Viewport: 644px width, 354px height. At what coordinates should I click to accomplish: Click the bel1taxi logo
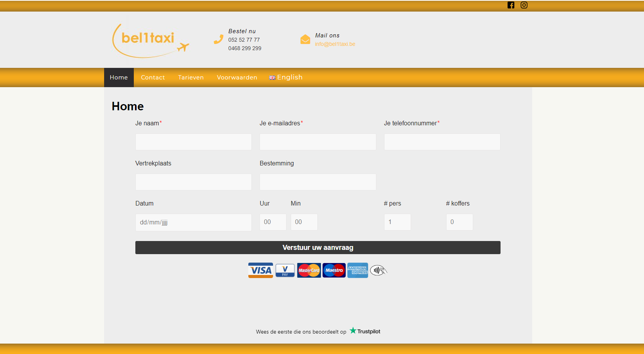click(151, 41)
